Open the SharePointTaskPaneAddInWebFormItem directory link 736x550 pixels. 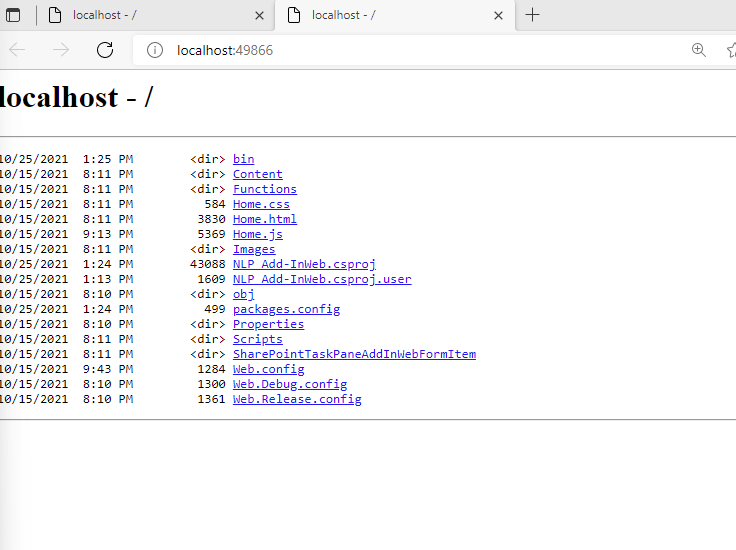[354, 354]
